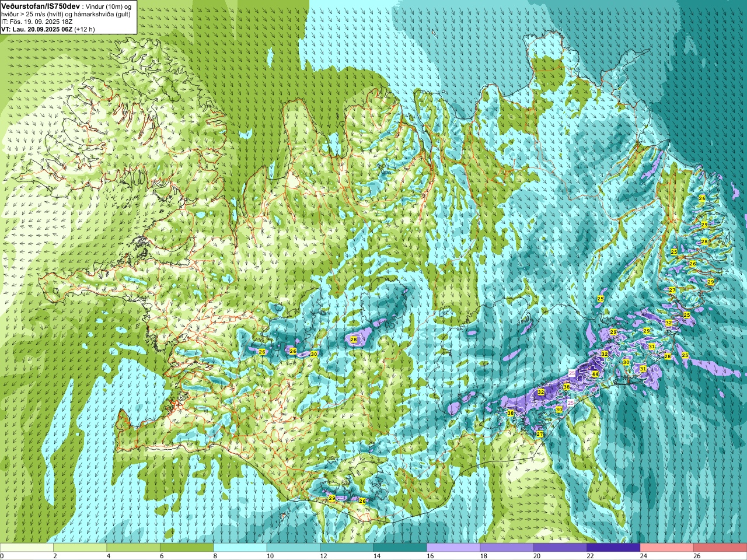Select the 18–20 m/s medium purple legend swatch
This screenshot has height=560, width=747.
(507, 548)
